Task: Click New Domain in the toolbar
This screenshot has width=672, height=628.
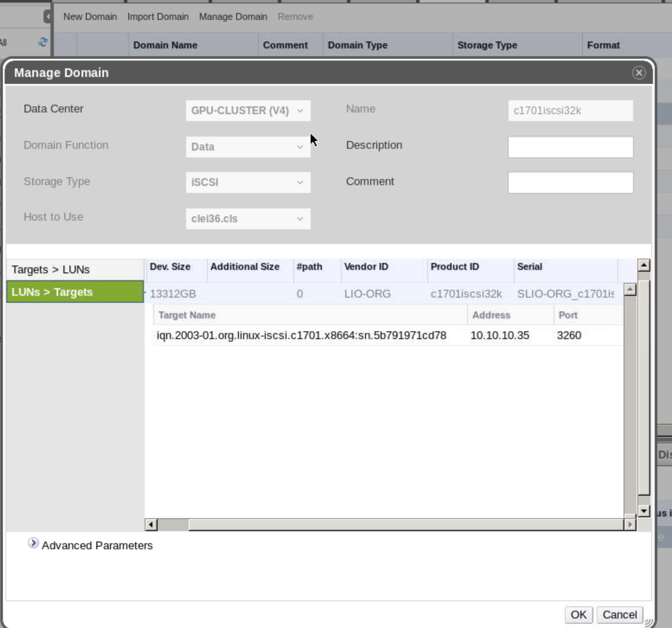Action: 90,17
